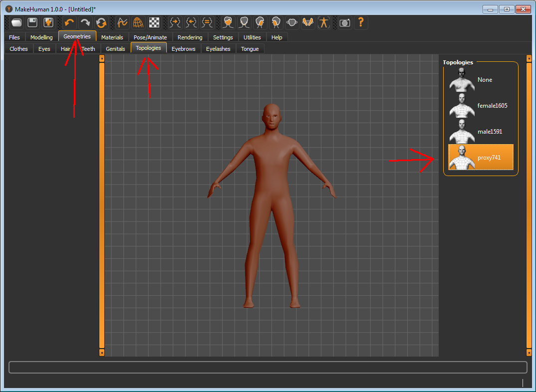
Task: Toggle the smooth curve icon
Action: [123, 22]
